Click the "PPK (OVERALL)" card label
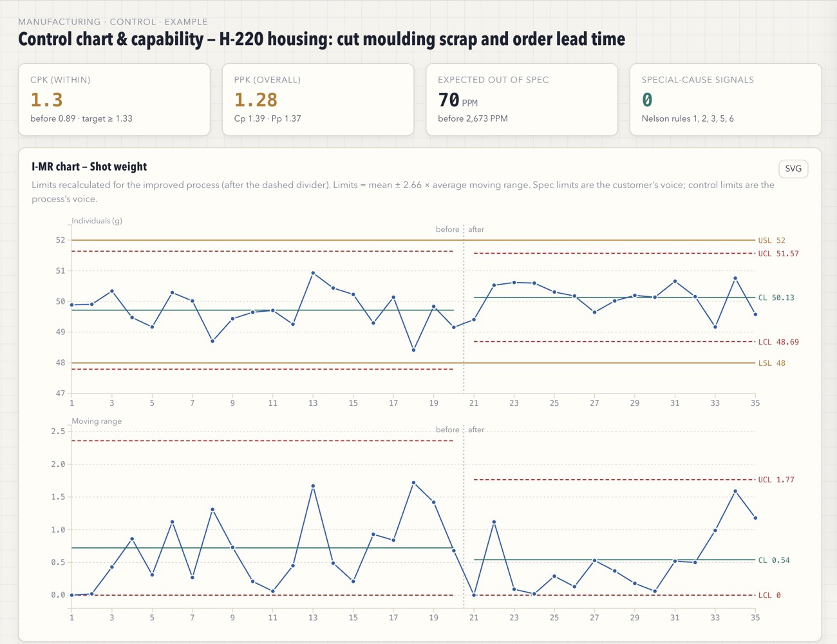This screenshot has height=644, width=837. pyautogui.click(x=267, y=80)
